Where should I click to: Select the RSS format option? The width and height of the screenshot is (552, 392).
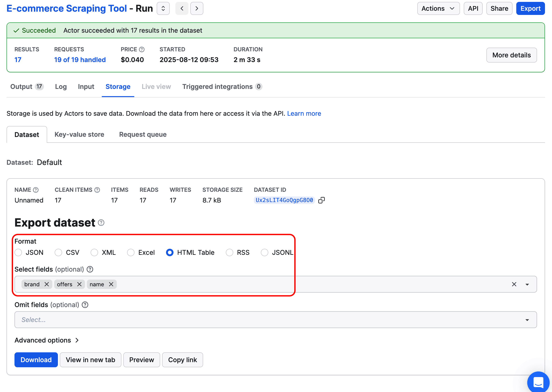coord(237,252)
